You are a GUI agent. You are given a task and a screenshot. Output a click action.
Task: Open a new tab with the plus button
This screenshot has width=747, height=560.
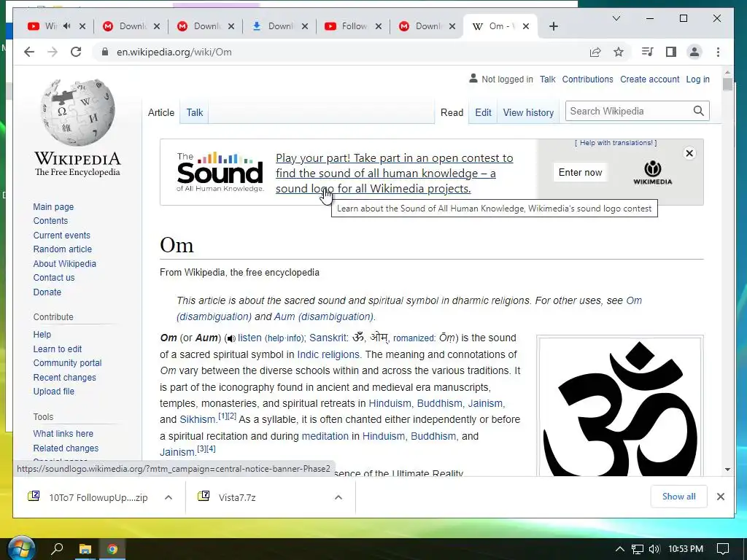553,26
